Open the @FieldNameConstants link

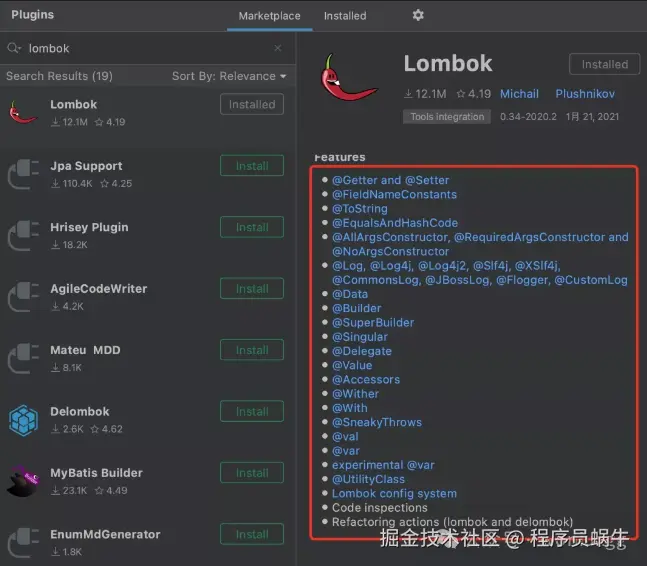[x=394, y=195]
